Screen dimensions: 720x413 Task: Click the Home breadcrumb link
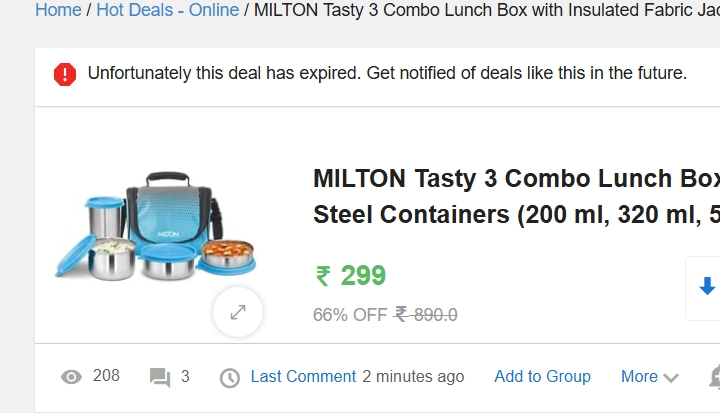[x=58, y=10]
